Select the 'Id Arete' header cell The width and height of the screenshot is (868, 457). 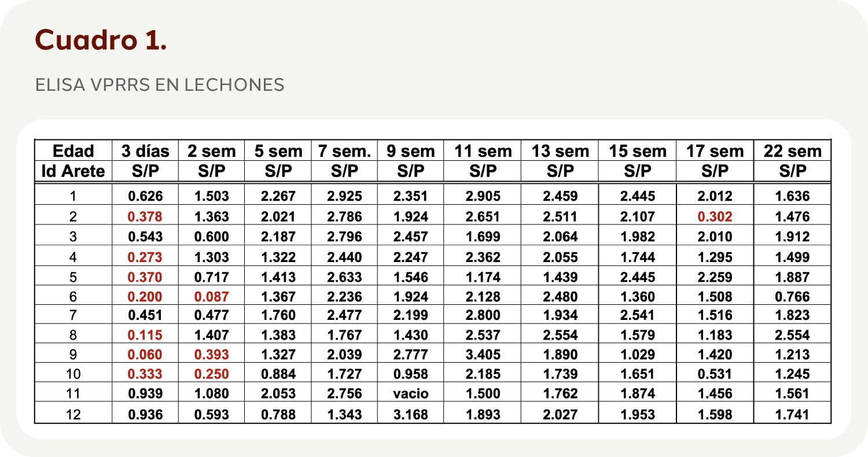[73, 171]
